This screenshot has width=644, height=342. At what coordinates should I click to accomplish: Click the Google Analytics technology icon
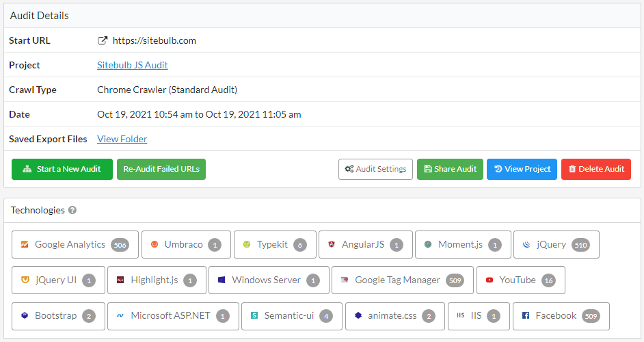25,244
